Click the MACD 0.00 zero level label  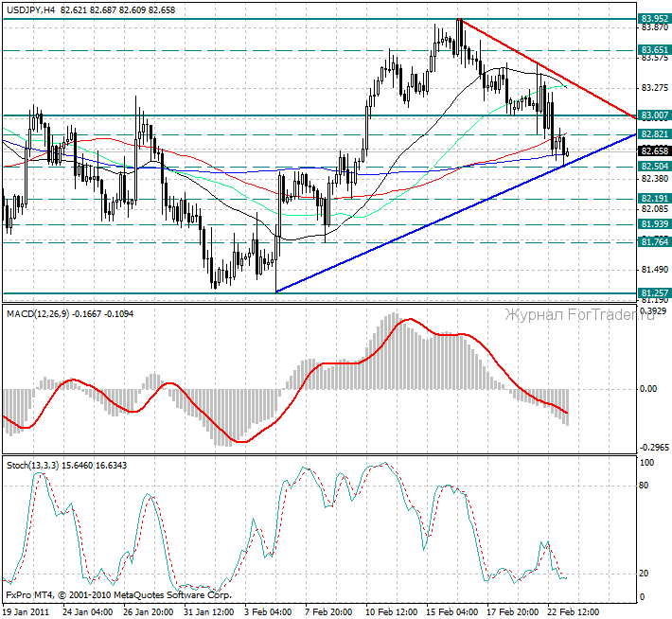pyautogui.click(x=648, y=388)
